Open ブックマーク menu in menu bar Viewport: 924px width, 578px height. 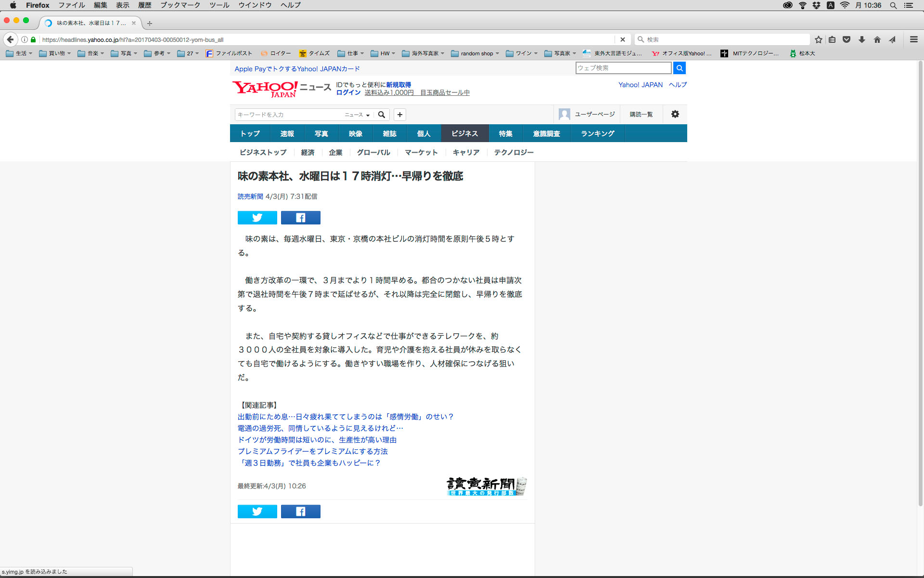(x=180, y=5)
